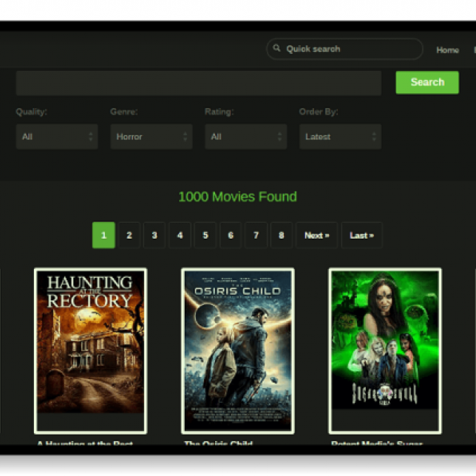Click the "The Osiris Child" title text
This screenshot has width=476, height=476.
[218, 443]
